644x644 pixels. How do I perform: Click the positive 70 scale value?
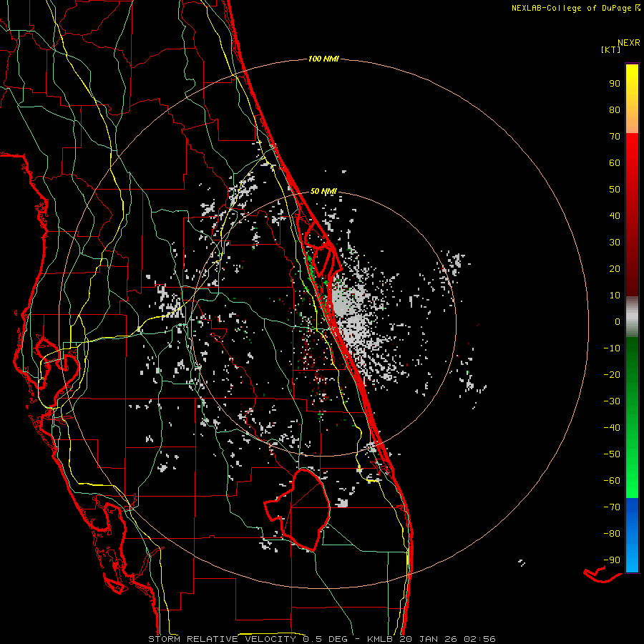[x=615, y=137]
